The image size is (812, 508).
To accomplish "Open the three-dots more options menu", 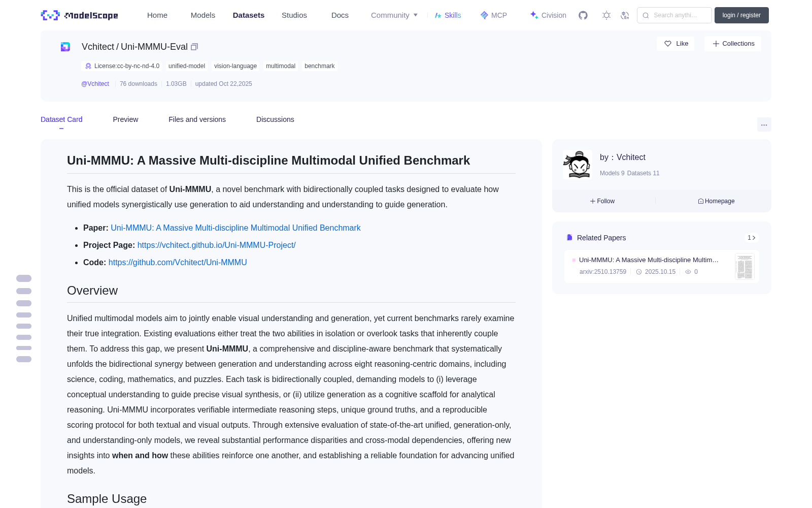I will (764, 124).
